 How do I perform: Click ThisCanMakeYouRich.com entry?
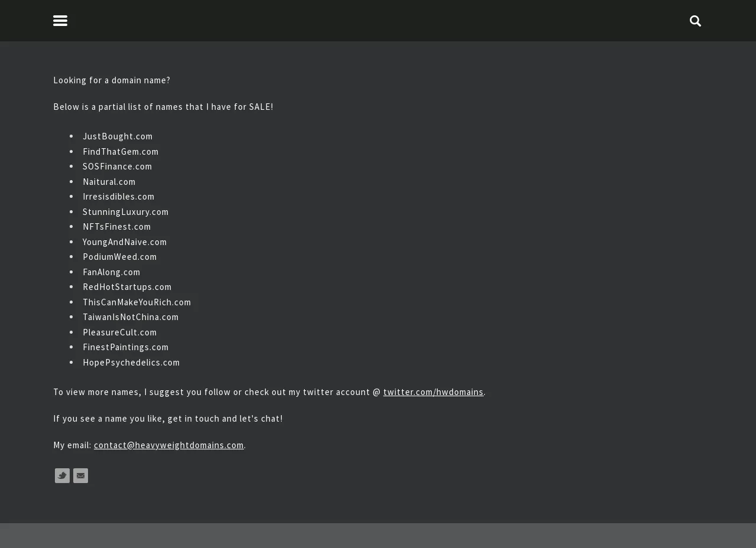(x=137, y=302)
